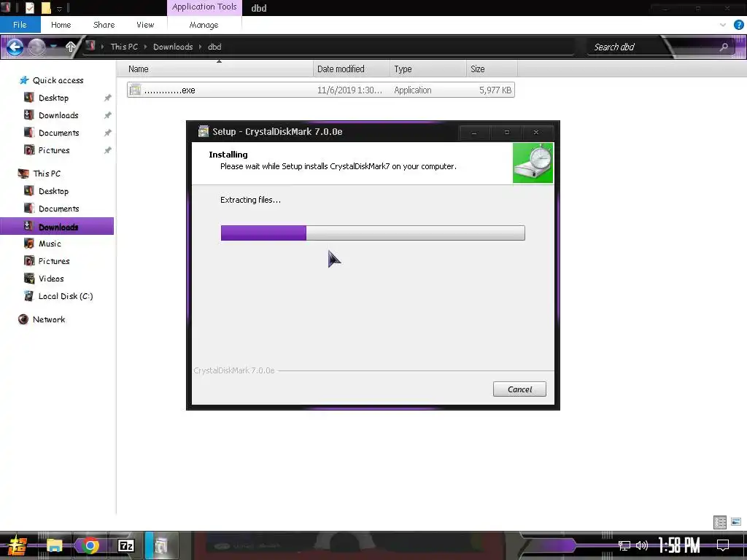The height and width of the screenshot is (560, 747).
Task: Open Pictures under This PC
Action: (x=54, y=261)
